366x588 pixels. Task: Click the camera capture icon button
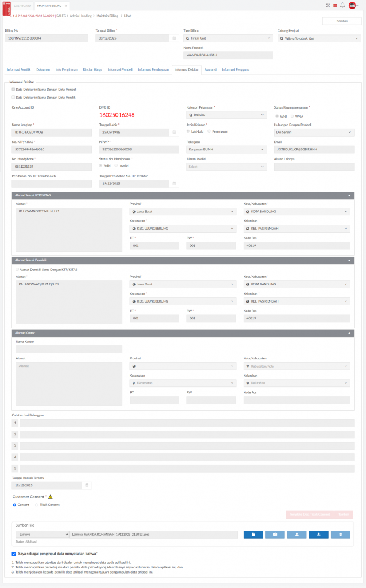[275, 534]
